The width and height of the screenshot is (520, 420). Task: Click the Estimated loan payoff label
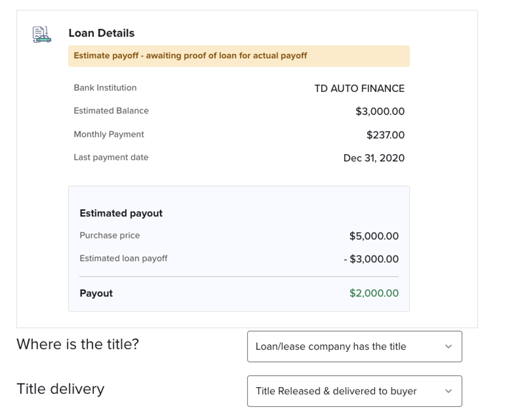tap(123, 258)
